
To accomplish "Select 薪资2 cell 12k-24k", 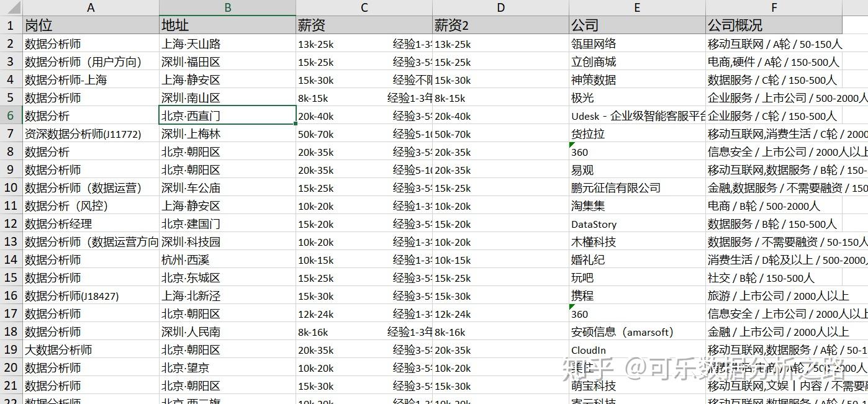I will tap(500, 313).
